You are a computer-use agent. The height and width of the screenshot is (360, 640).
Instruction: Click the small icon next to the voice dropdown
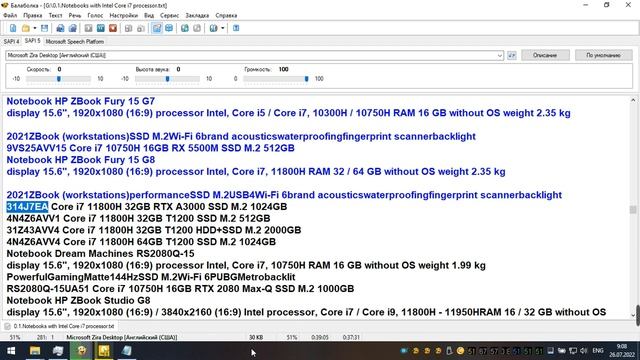511,56
